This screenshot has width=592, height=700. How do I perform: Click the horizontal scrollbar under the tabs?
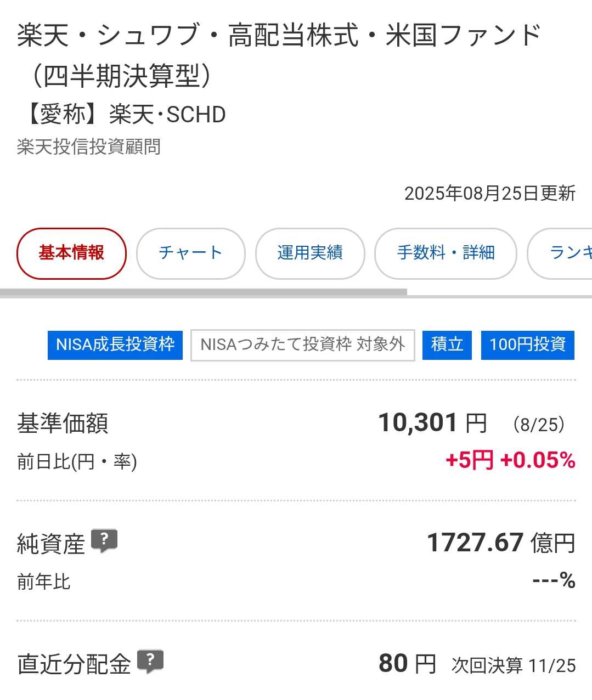203,292
